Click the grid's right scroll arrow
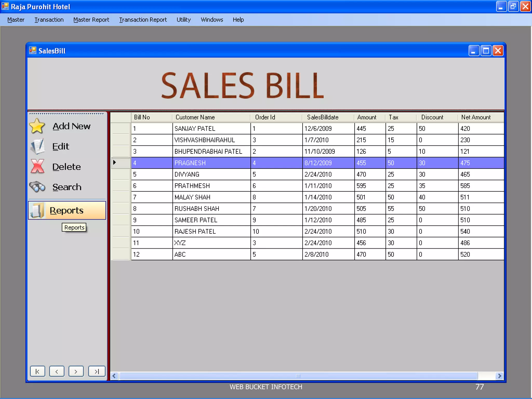 coord(499,376)
